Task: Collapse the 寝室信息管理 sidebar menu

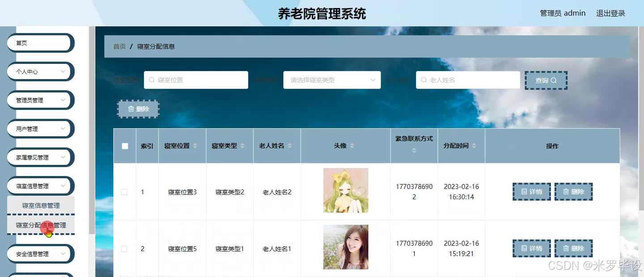Action: pos(40,186)
